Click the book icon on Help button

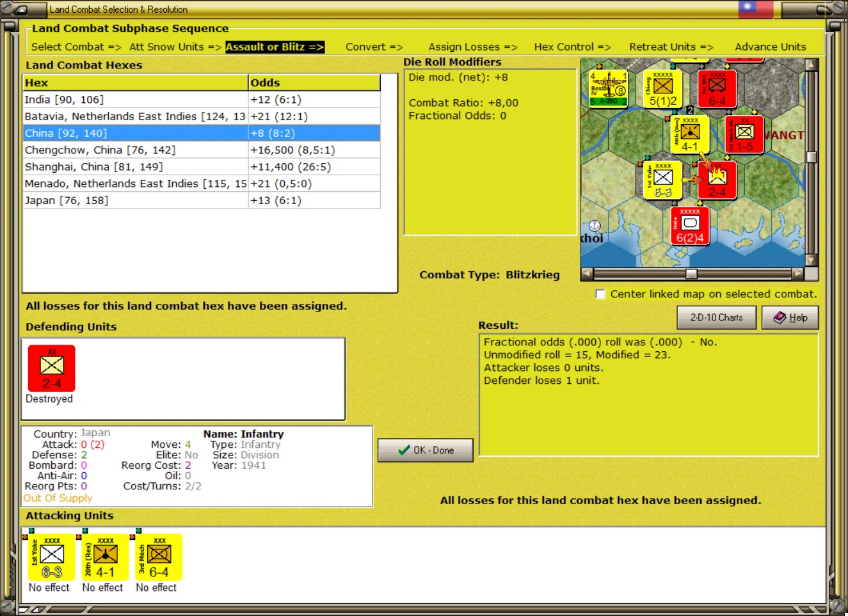(780, 317)
